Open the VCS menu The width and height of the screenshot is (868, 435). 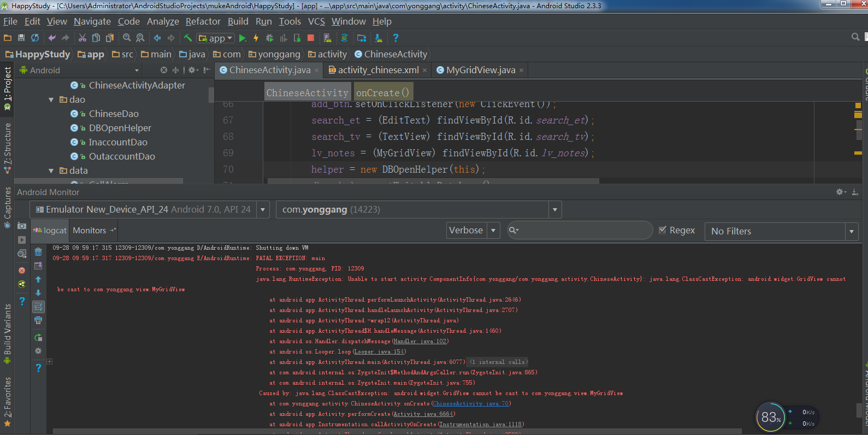click(316, 21)
